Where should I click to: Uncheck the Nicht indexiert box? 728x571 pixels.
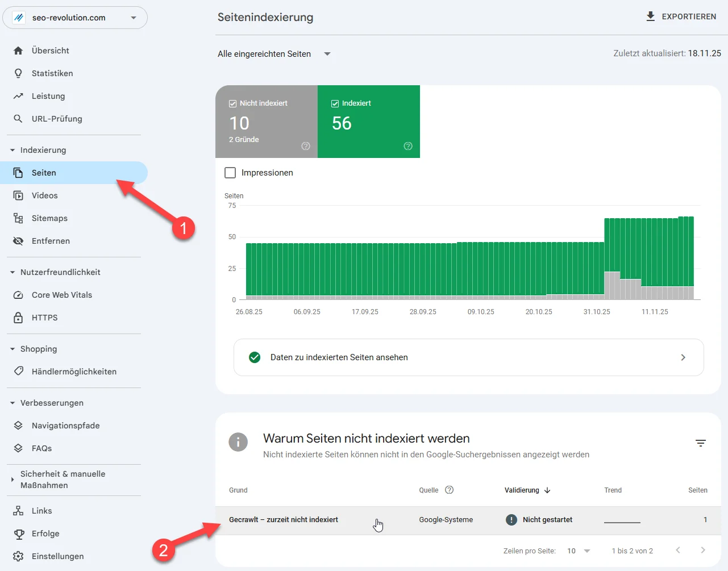[232, 103]
